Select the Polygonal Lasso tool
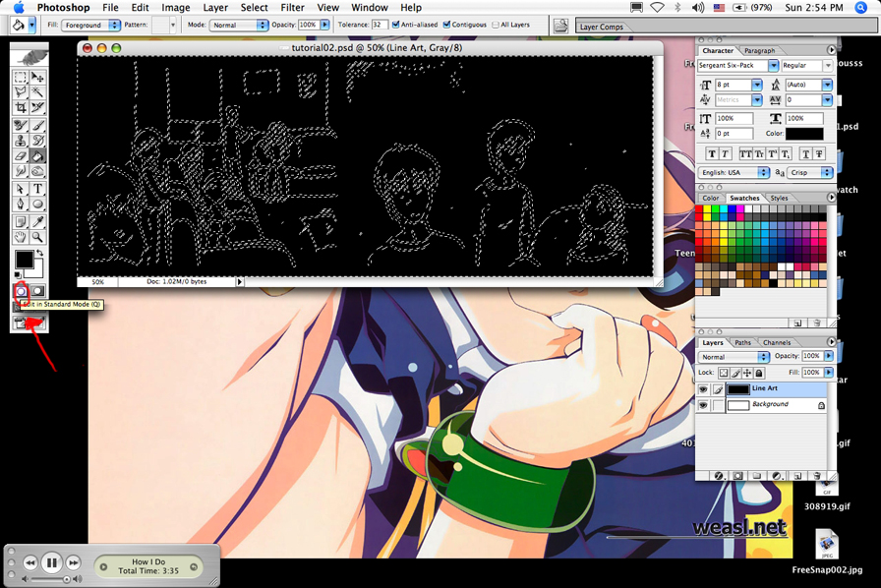 pyautogui.click(x=21, y=91)
